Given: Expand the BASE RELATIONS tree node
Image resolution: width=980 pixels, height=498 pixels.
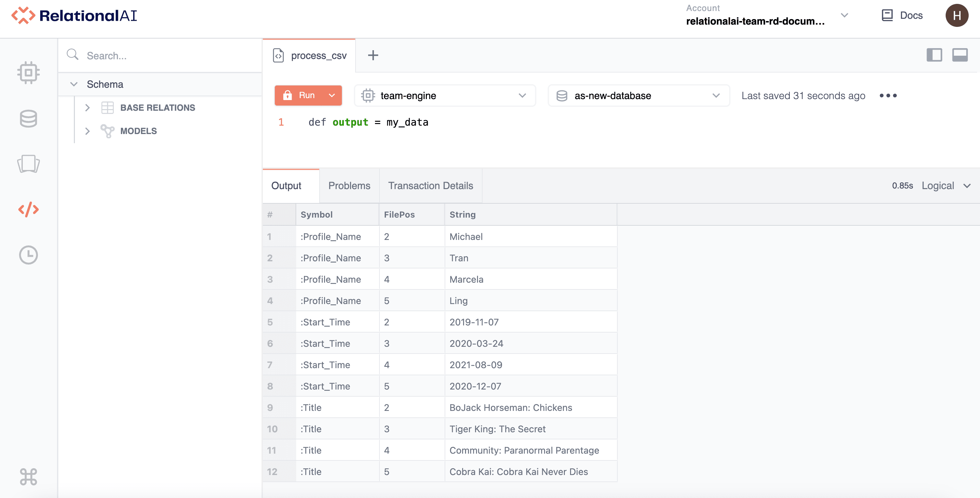Looking at the screenshot, I should [x=87, y=108].
